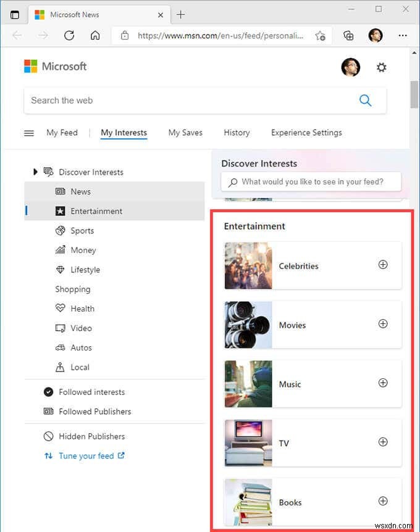
Task: Click the Music interest thumbnail image
Action: (x=248, y=383)
